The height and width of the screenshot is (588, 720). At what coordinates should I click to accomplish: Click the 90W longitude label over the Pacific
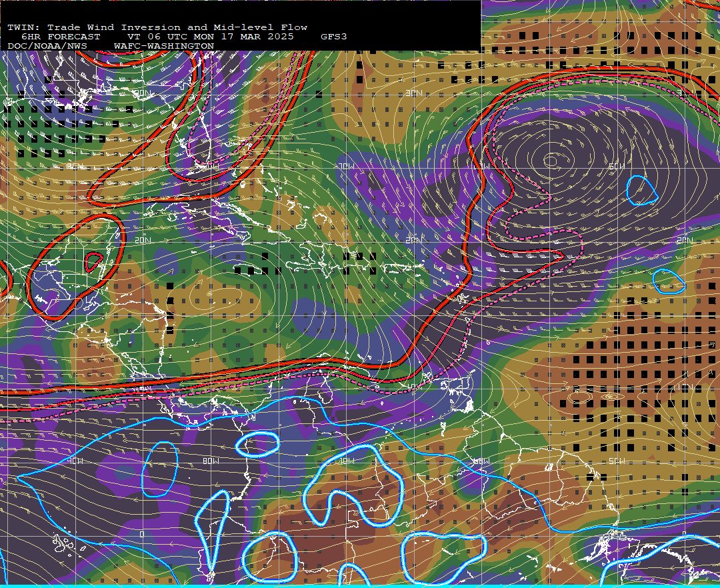coord(75,461)
